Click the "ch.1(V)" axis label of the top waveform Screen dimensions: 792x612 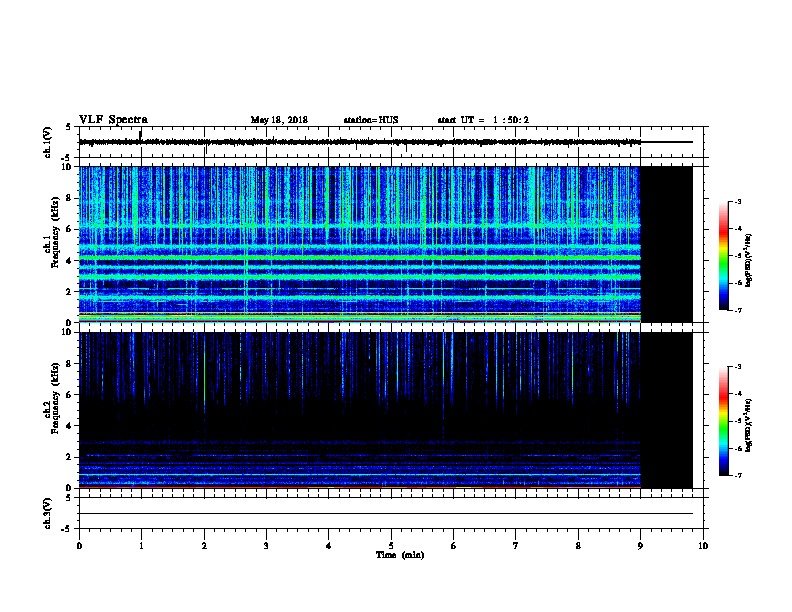(x=48, y=142)
